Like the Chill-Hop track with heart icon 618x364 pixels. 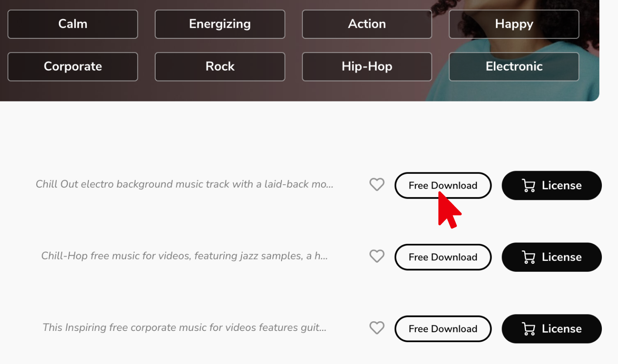click(377, 256)
